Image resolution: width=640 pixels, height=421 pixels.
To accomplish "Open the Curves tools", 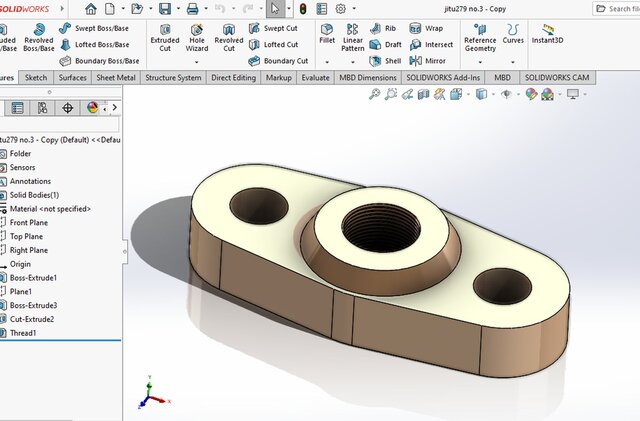I will (x=513, y=33).
